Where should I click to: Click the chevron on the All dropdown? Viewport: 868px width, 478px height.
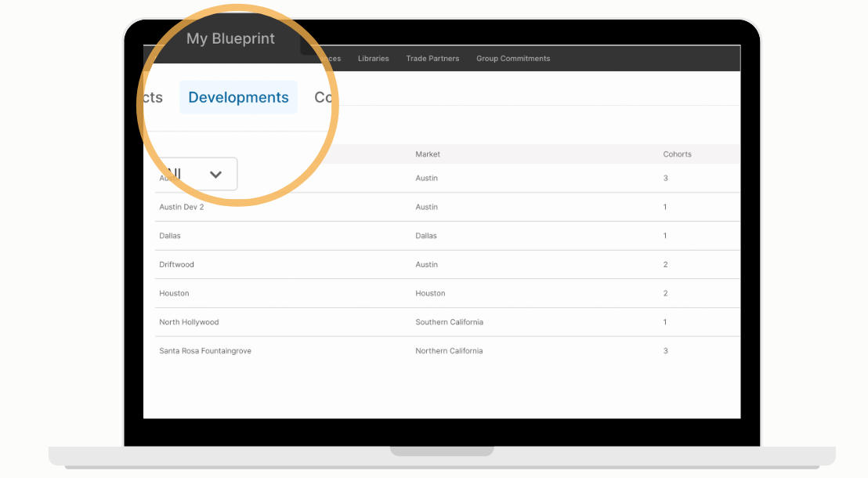[x=216, y=175]
